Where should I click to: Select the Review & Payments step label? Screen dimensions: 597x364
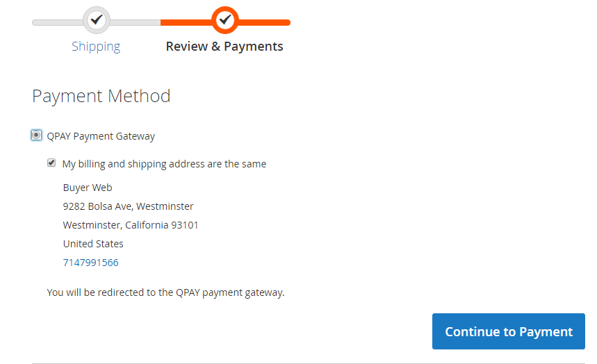click(224, 47)
